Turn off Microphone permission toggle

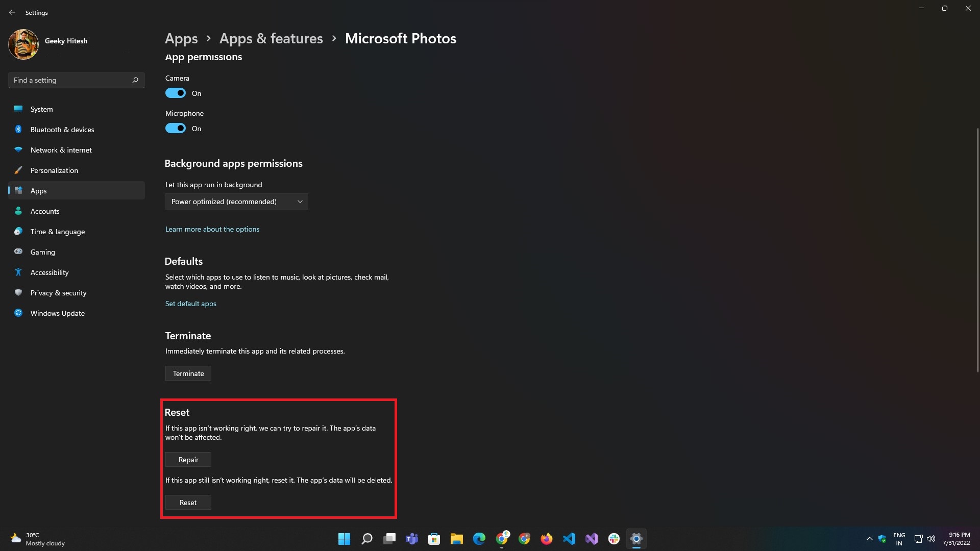coord(176,129)
